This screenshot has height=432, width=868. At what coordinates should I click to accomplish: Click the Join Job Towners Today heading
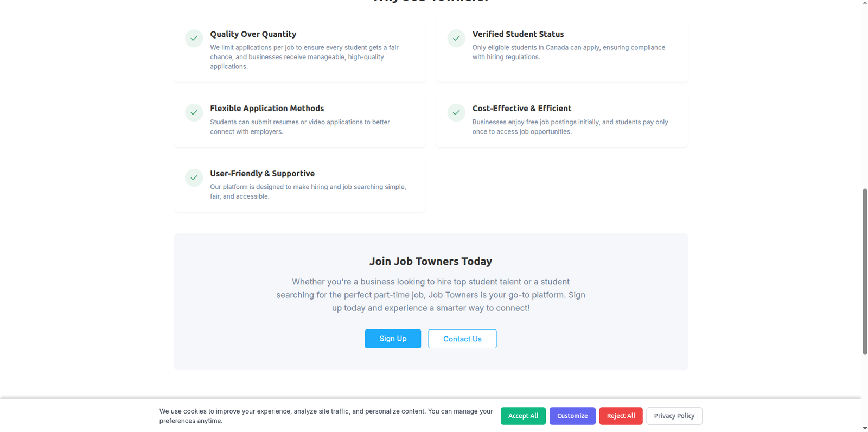click(431, 261)
